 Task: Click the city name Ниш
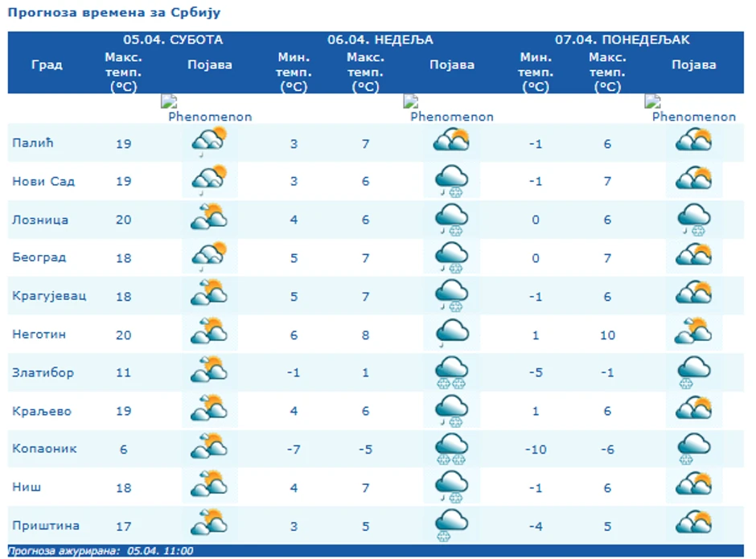click(x=27, y=487)
